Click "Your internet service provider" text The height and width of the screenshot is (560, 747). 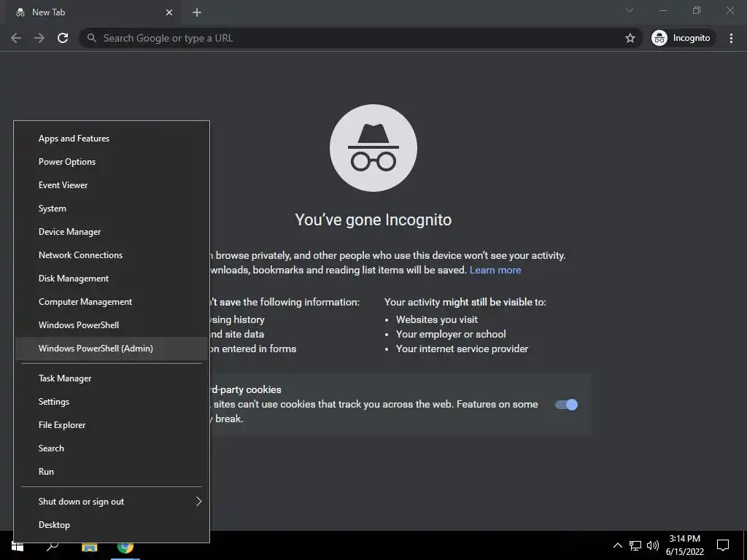click(462, 349)
